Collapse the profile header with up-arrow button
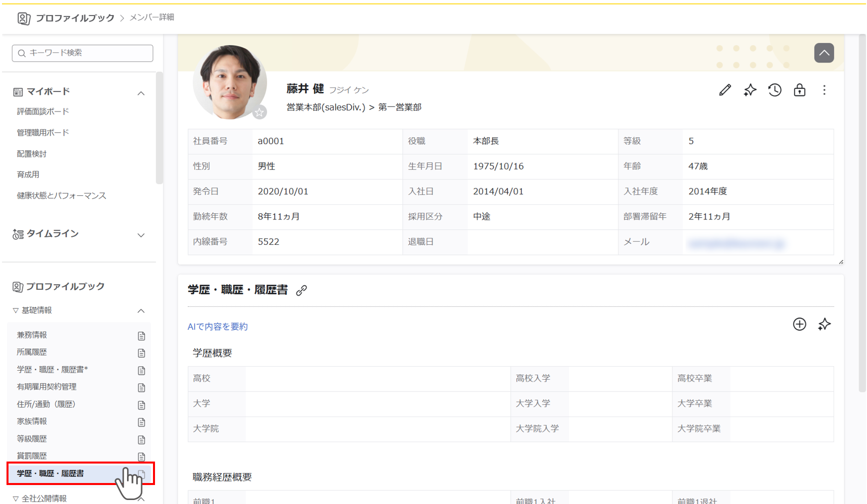 pyautogui.click(x=823, y=53)
